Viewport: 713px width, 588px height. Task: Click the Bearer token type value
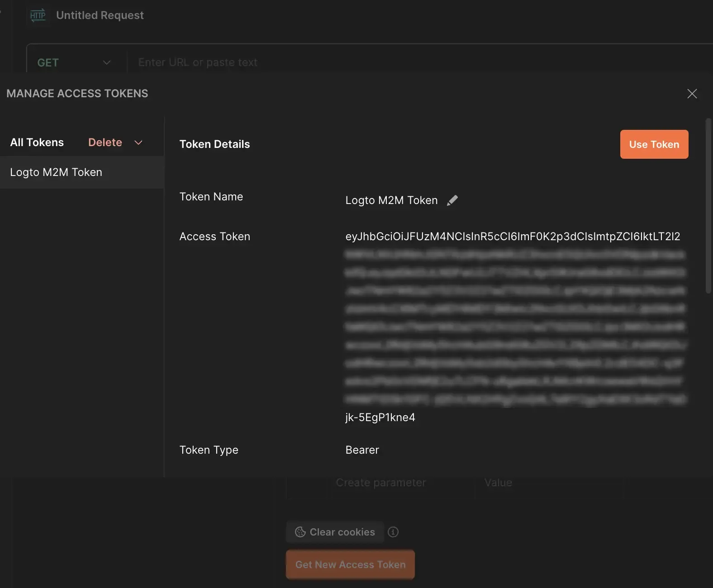coord(362,450)
